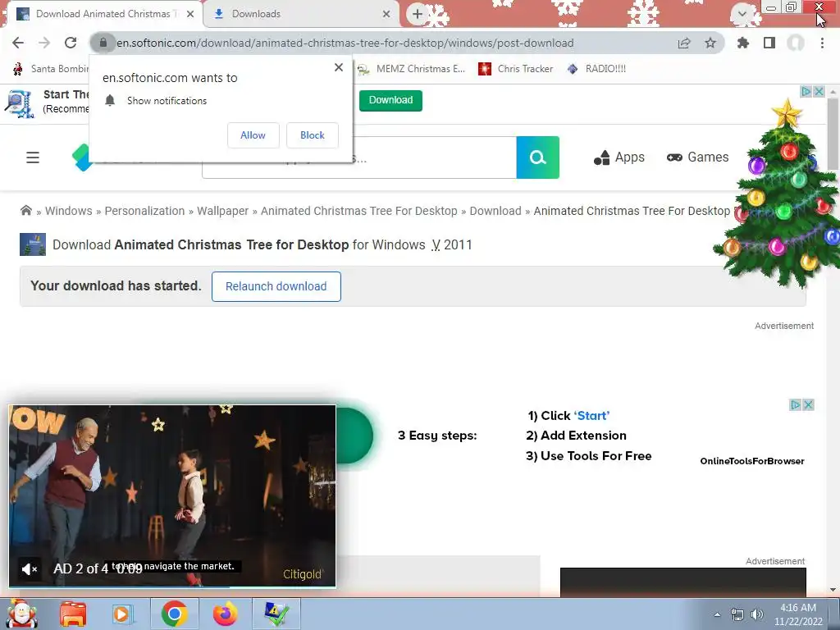Click the browser forward arrow

(44, 43)
